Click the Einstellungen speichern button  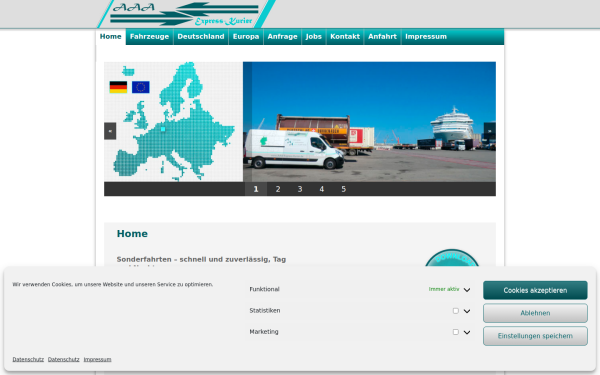pyautogui.click(x=535, y=336)
